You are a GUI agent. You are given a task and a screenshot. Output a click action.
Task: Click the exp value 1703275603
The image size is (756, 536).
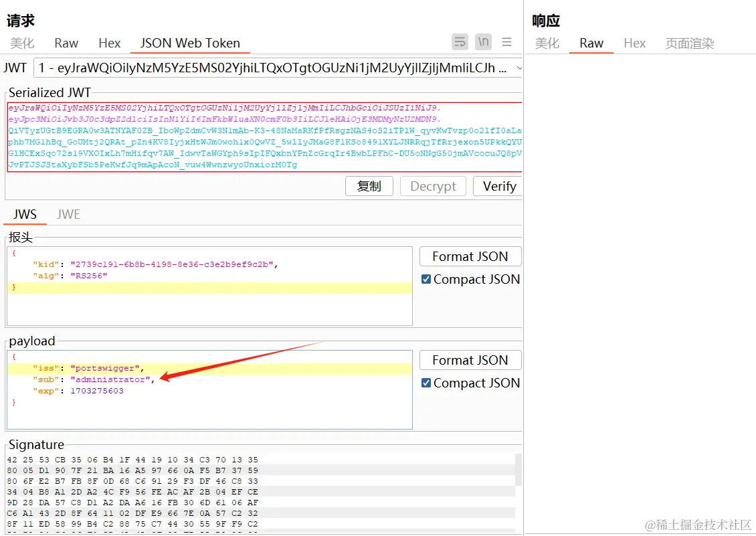pos(97,391)
